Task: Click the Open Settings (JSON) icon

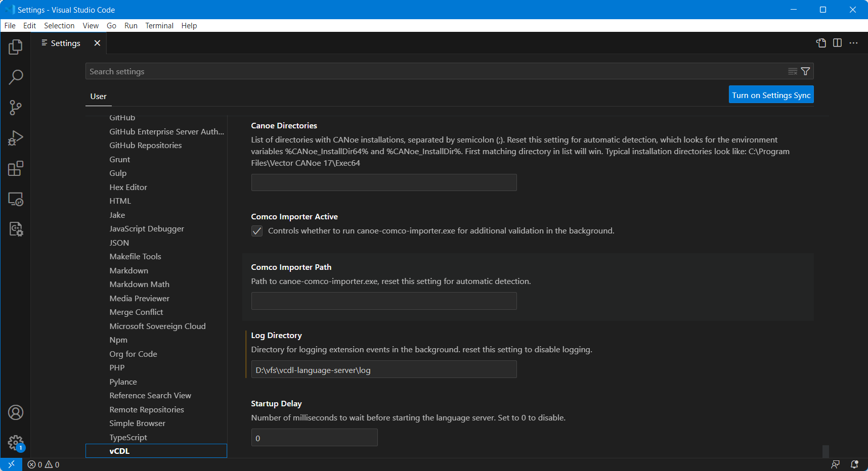Action: coord(821,43)
